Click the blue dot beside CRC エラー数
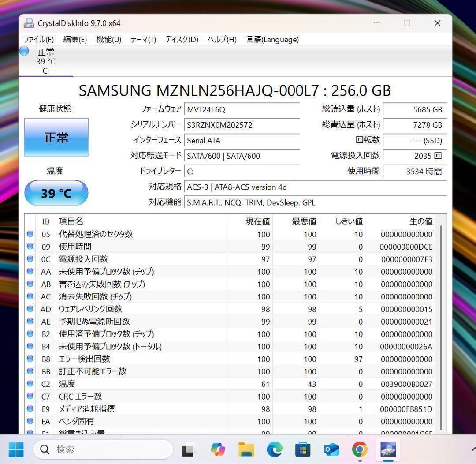This screenshot has height=464, width=476. [30, 396]
